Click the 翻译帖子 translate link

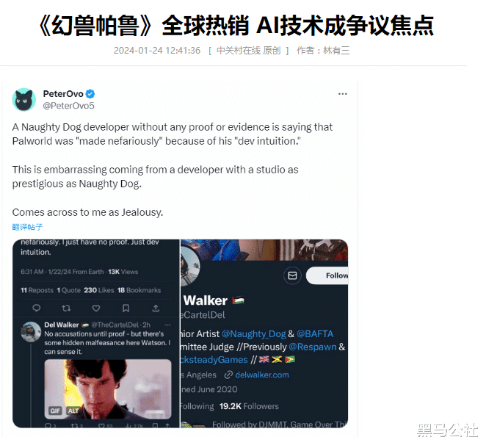(x=27, y=227)
